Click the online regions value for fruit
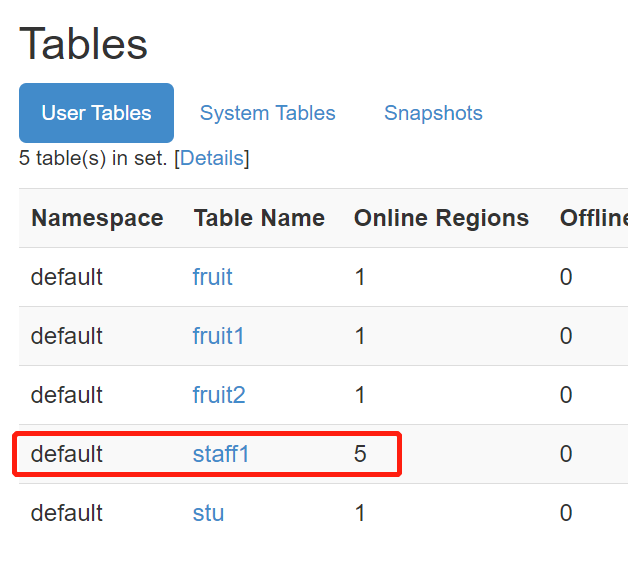Screen dimensions: 628x579 360,277
